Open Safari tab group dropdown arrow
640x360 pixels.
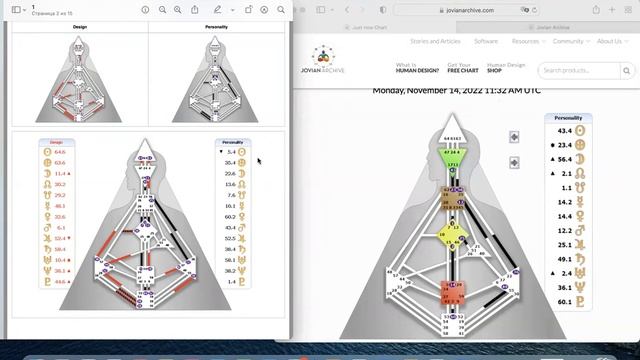[332, 10]
